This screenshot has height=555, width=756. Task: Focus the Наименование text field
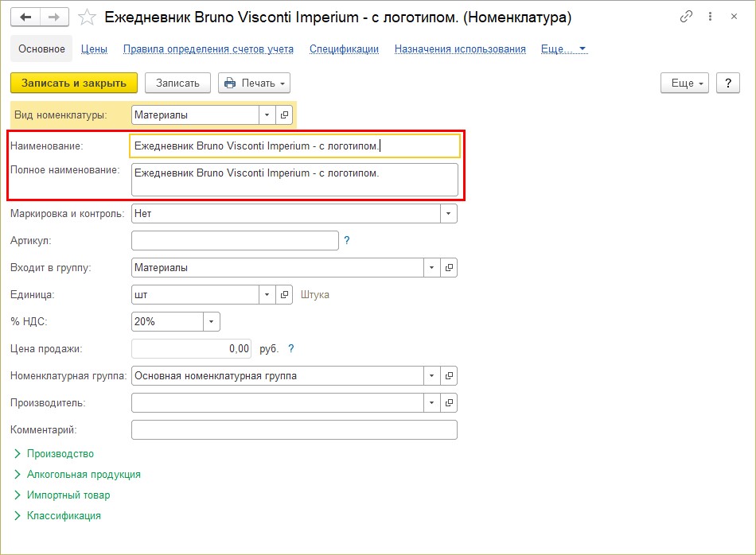tap(294, 146)
